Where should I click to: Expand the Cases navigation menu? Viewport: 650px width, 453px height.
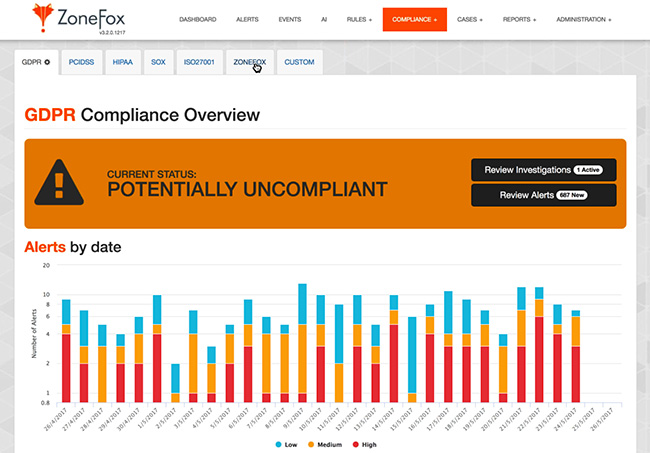pos(468,19)
